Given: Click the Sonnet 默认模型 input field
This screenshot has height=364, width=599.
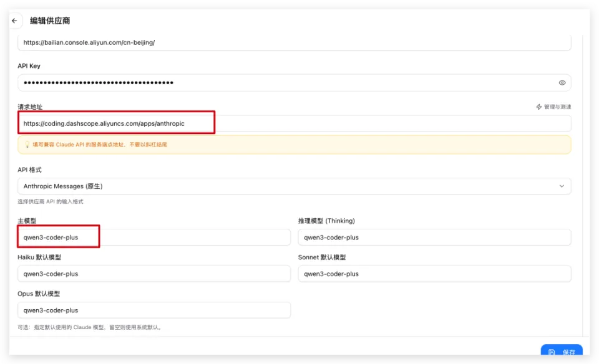Looking at the screenshot, I should (434, 274).
